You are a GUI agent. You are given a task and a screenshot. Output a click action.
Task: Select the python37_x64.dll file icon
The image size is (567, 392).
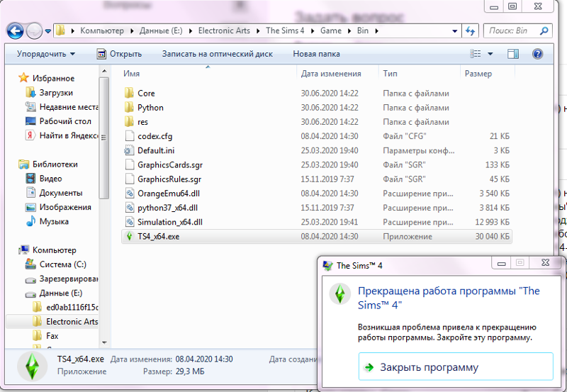pos(130,208)
